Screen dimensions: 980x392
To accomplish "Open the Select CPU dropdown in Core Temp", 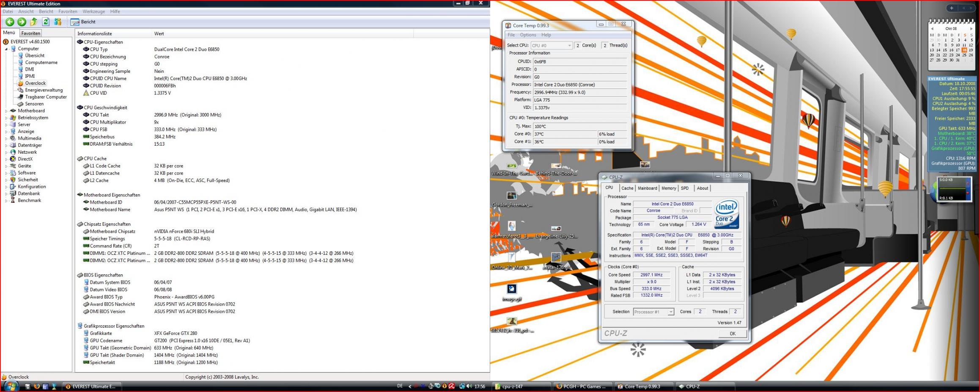I will click(x=552, y=45).
